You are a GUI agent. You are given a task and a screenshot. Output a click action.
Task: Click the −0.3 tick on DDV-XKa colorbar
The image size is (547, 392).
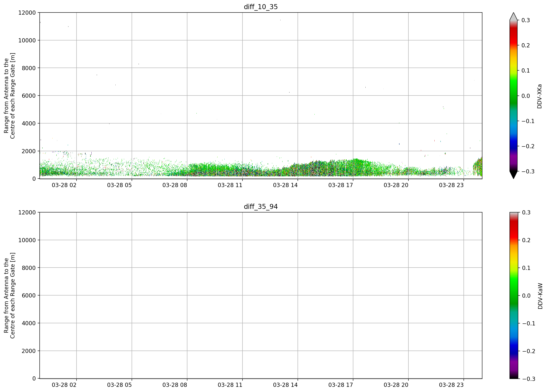coord(528,171)
